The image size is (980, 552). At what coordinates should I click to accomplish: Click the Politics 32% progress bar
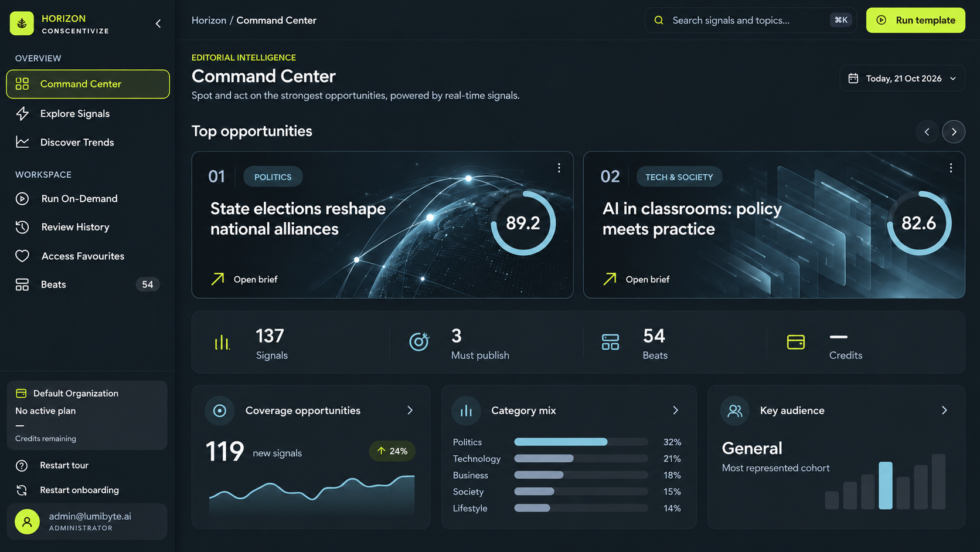(581, 442)
